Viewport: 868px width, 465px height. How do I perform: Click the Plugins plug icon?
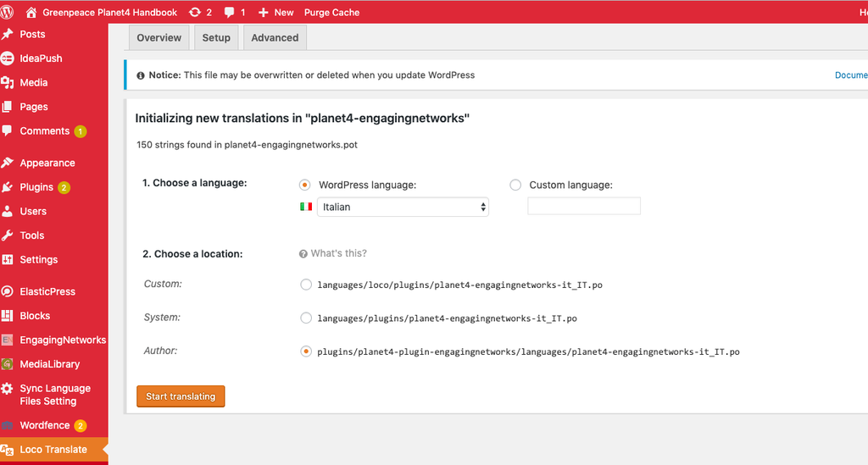pyautogui.click(x=7, y=187)
